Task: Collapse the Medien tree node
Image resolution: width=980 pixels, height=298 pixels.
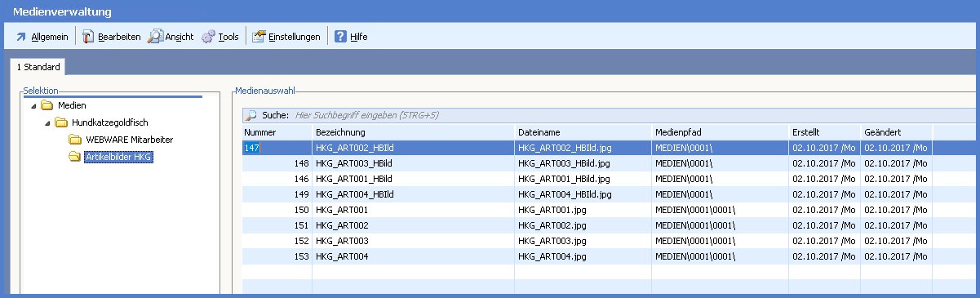Action: click(32, 106)
